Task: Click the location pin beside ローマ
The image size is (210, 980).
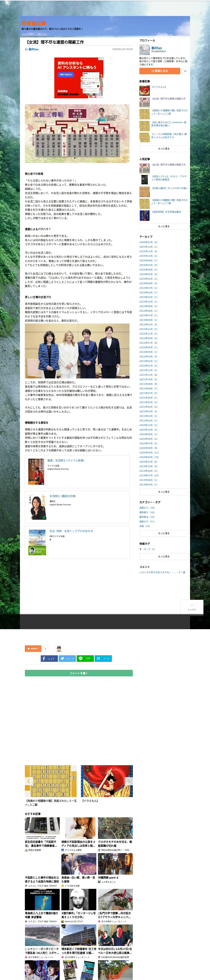Action: click(140, 549)
